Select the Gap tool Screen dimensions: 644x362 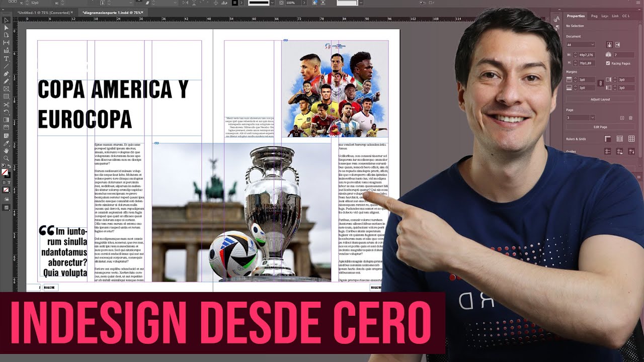(6, 43)
